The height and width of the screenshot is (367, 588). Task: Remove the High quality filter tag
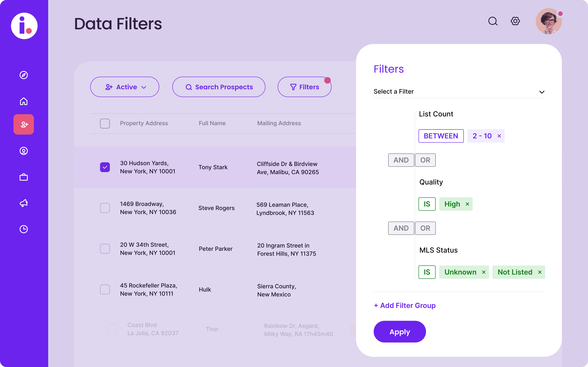point(467,204)
